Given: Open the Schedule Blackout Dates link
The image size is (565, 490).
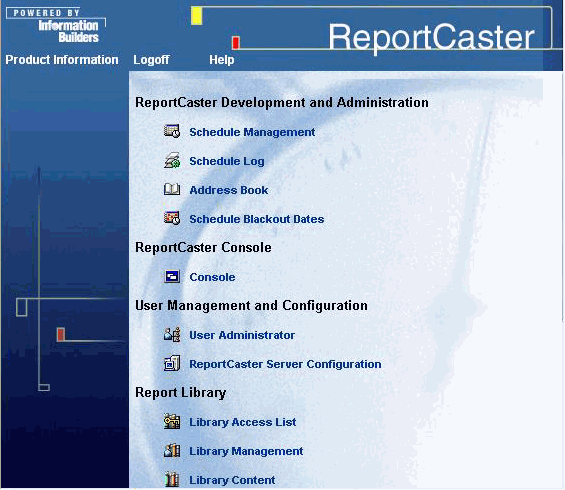Looking at the screenshot, I should point(257,219).
